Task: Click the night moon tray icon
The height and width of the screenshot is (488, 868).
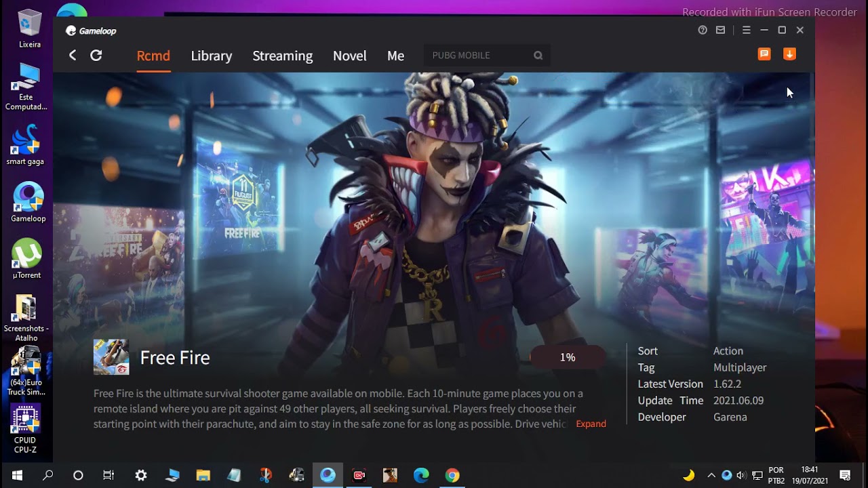Action: click(x=689, y=475)
